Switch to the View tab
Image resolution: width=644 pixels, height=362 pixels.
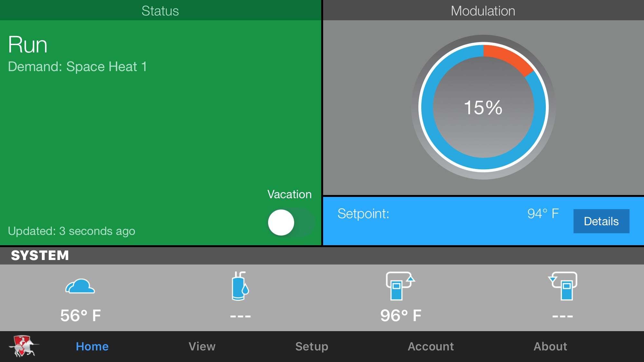(x=202, y=347)
